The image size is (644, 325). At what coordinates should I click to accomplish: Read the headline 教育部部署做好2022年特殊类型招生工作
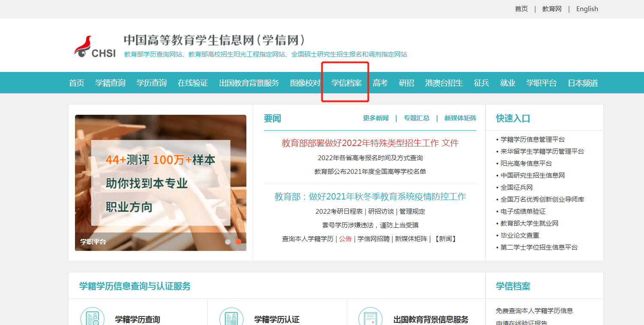coord(360,143)
